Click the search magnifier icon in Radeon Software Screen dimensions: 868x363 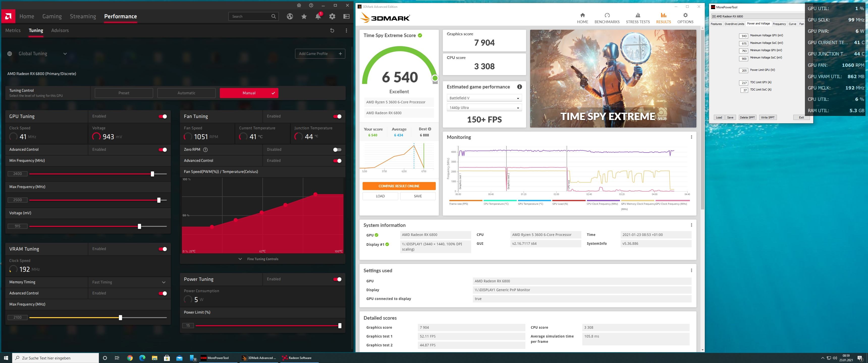tap(274, 16)
